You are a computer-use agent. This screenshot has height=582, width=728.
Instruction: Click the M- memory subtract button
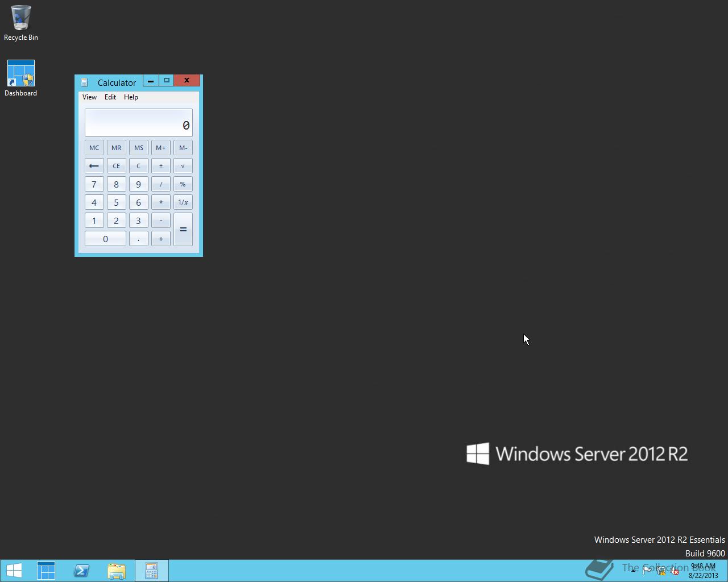coord(183,148)
